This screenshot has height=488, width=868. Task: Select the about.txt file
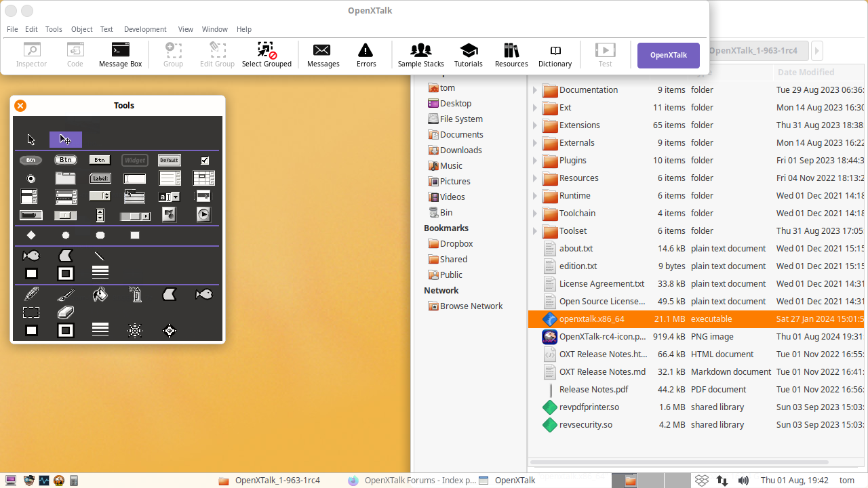[576, 249]
